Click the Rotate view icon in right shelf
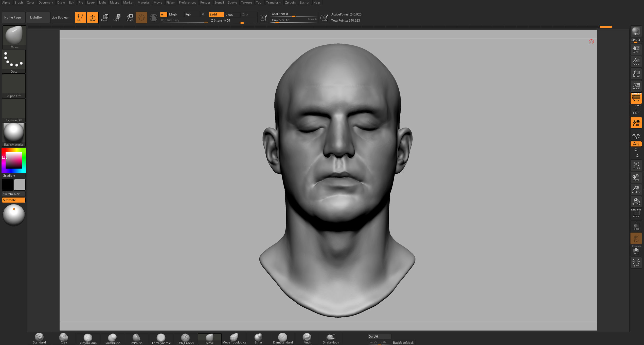Viewport: 644px width, 345px height. click(x=636, y=202)
